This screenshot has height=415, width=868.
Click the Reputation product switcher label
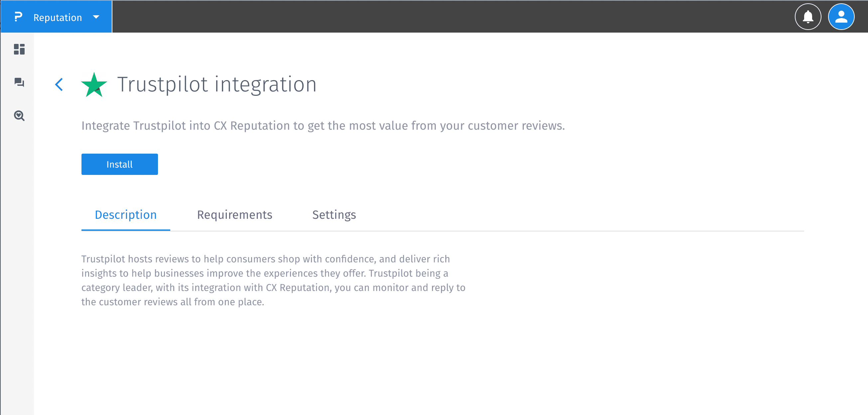pos(58,18)
